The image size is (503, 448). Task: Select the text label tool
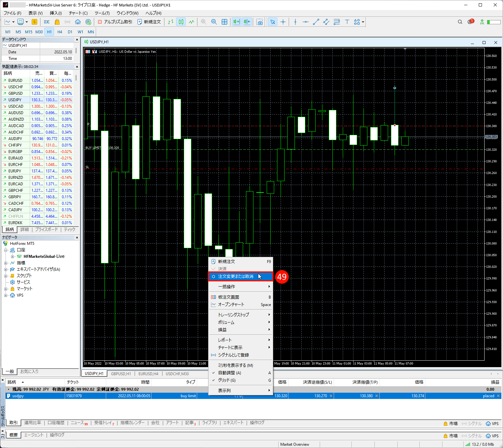[x=347, y=22]
